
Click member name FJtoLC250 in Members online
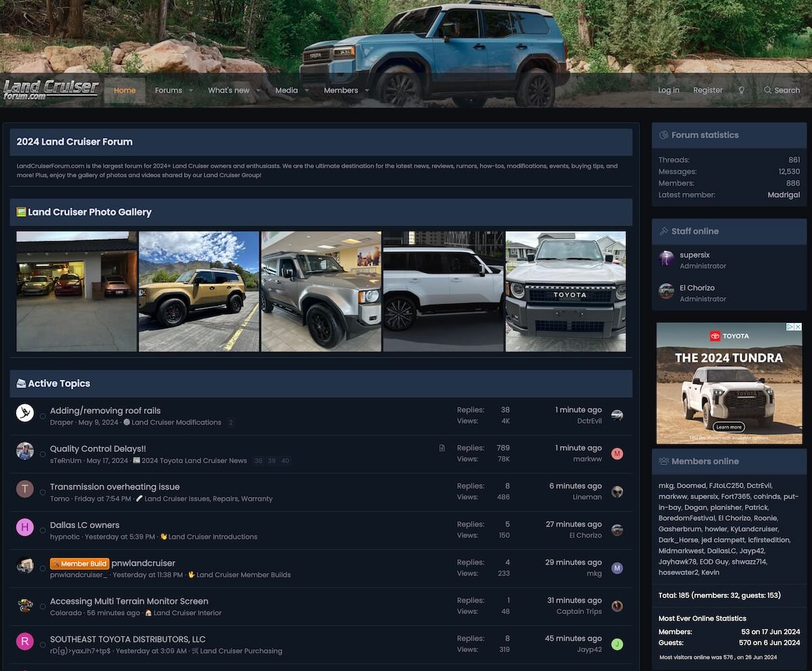[x=726, y=485]
